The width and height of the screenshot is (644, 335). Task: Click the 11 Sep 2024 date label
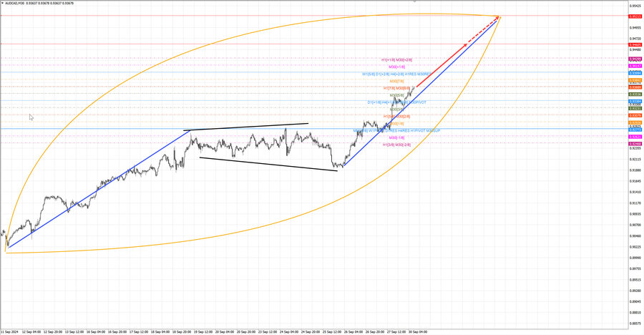pos(9,331)
